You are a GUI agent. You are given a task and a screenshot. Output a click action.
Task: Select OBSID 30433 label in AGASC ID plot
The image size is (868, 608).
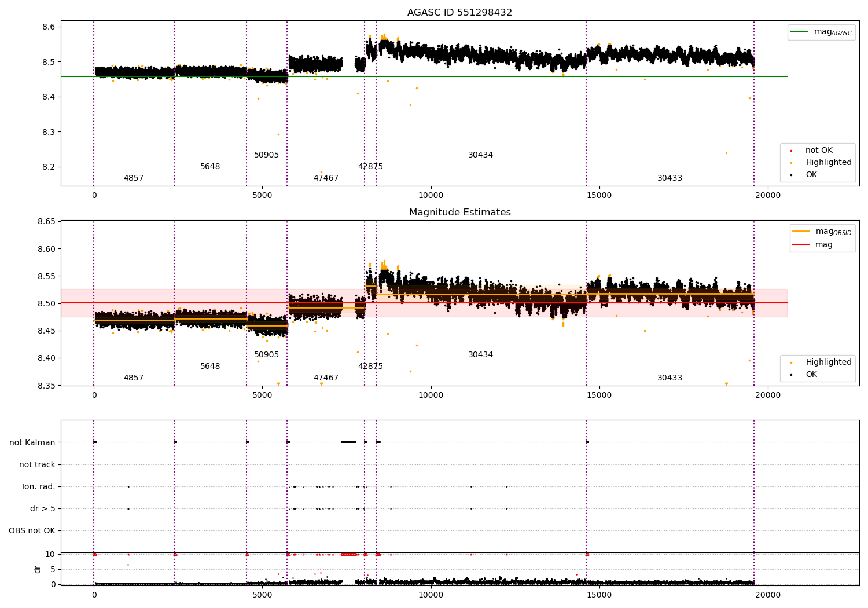click(x=670, y=178)
